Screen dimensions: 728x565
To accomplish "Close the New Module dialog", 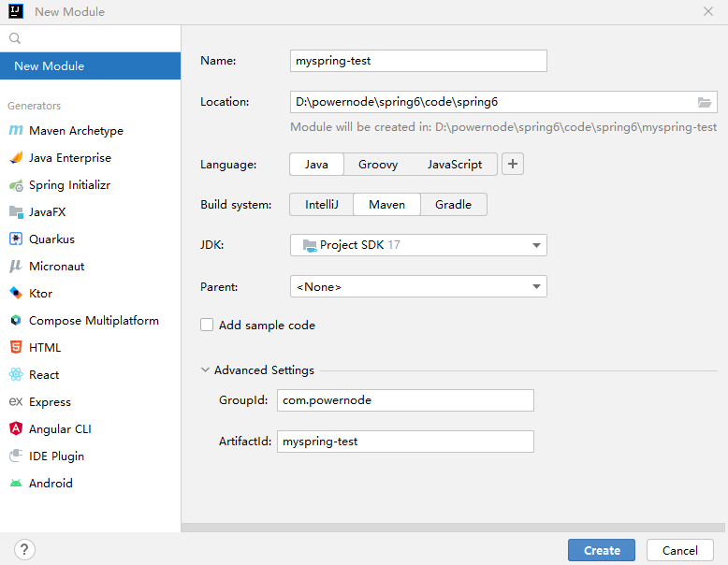I will click(708, 11).
